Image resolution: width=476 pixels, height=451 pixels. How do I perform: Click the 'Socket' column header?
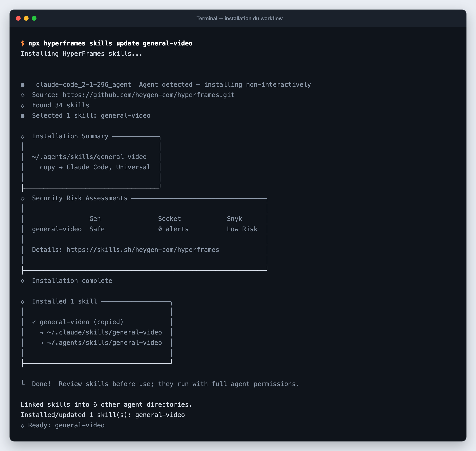click(170, 219)
